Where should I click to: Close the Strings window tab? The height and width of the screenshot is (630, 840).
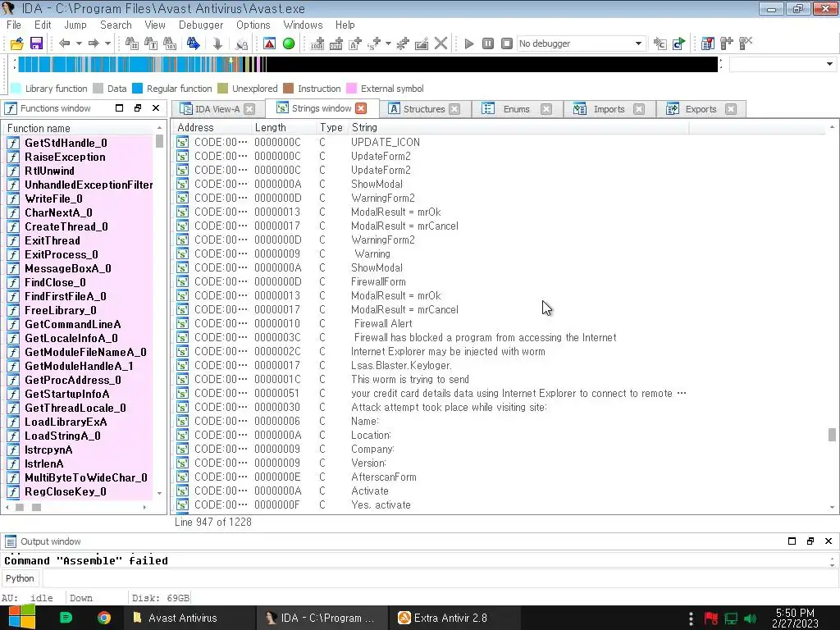(361, 108)
